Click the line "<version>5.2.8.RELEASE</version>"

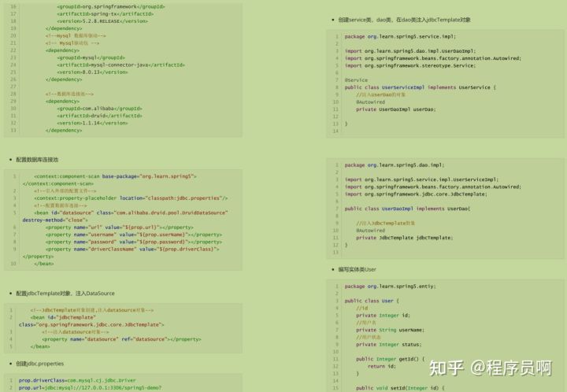tap(102, 21)
